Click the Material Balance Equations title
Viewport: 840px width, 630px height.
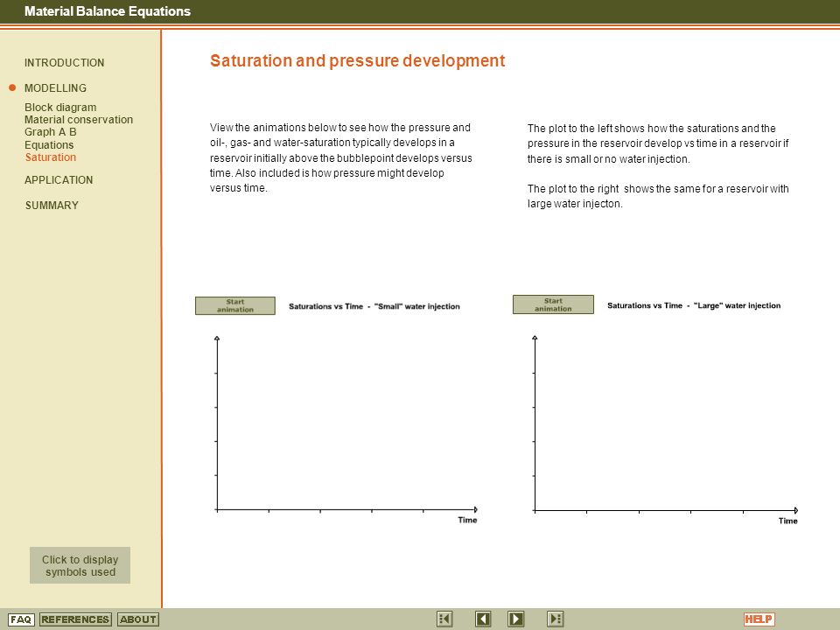coord(107,11)
